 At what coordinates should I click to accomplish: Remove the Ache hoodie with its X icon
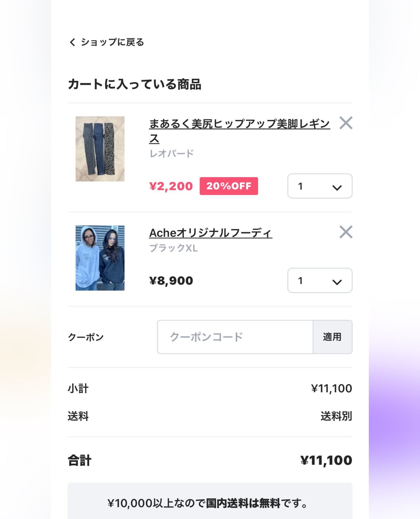345,232
